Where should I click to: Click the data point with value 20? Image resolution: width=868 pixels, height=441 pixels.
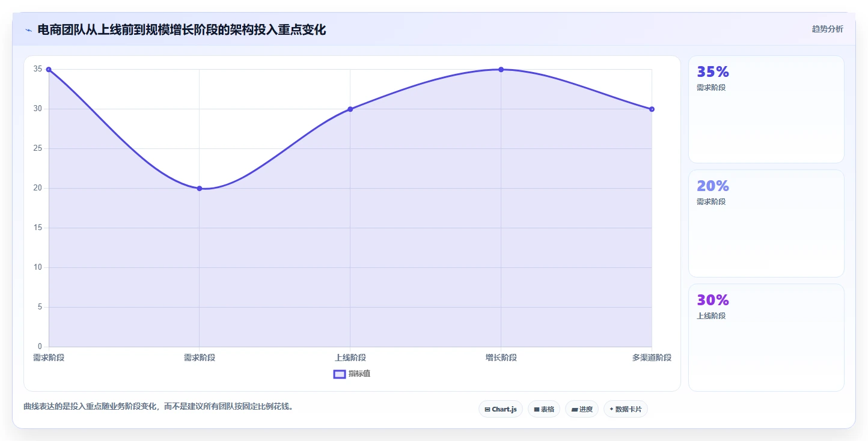pos(200,189)
